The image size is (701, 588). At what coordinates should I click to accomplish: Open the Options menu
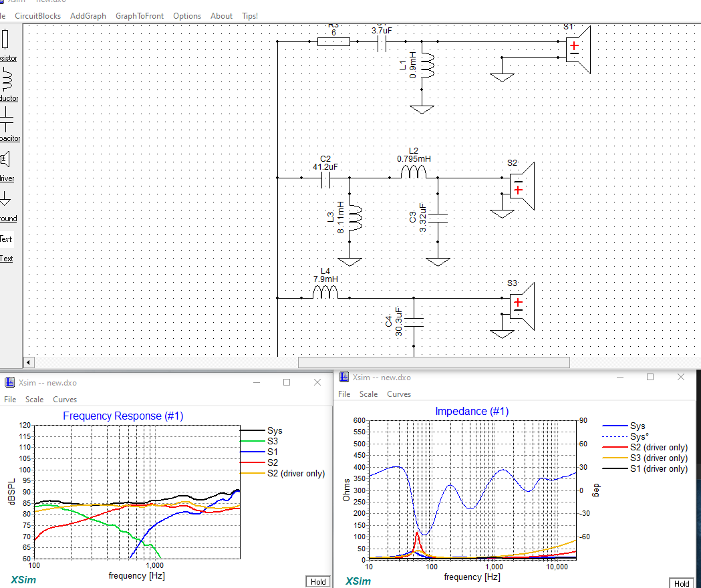(187, 16)
